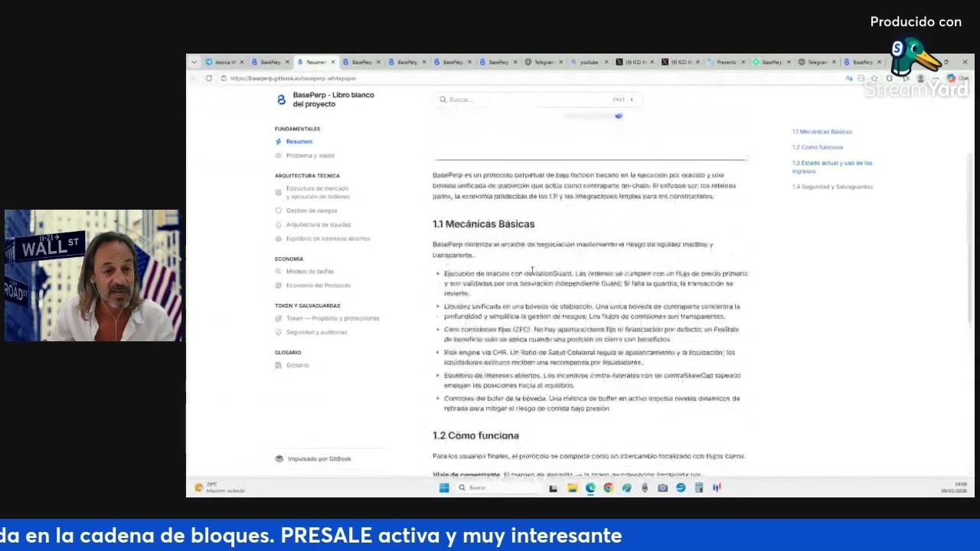Viewport: 980px width, 551px height.
Task: Click the presenter webcam thumbnail
Action: (x=92, y=275)
